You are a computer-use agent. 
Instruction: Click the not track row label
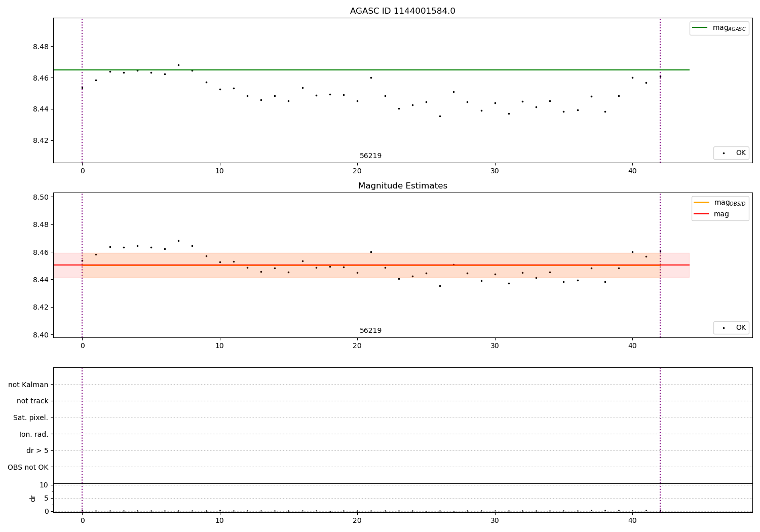point(32,401)
